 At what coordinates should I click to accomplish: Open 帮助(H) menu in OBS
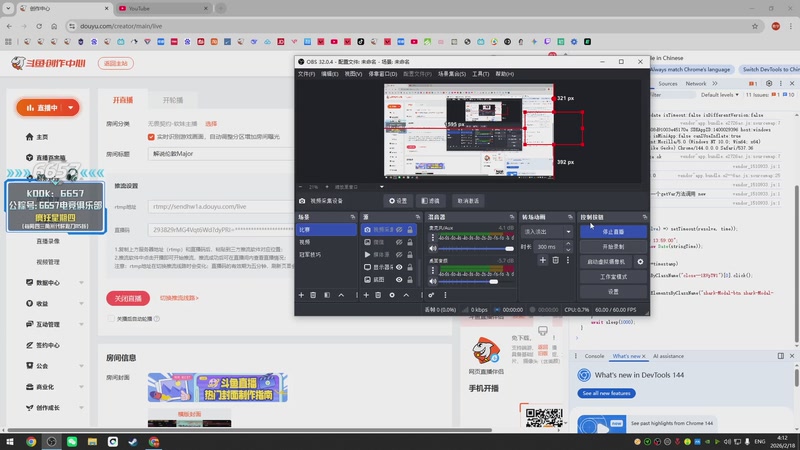[x=505, y=74]
